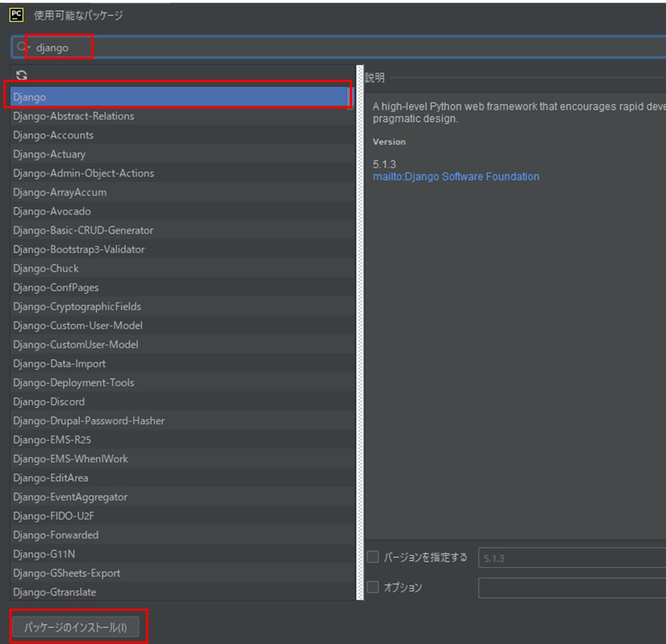666x644 pixels.
Task: Select Django-Gtranslate in the list
Action: click(x=182, y=592)
